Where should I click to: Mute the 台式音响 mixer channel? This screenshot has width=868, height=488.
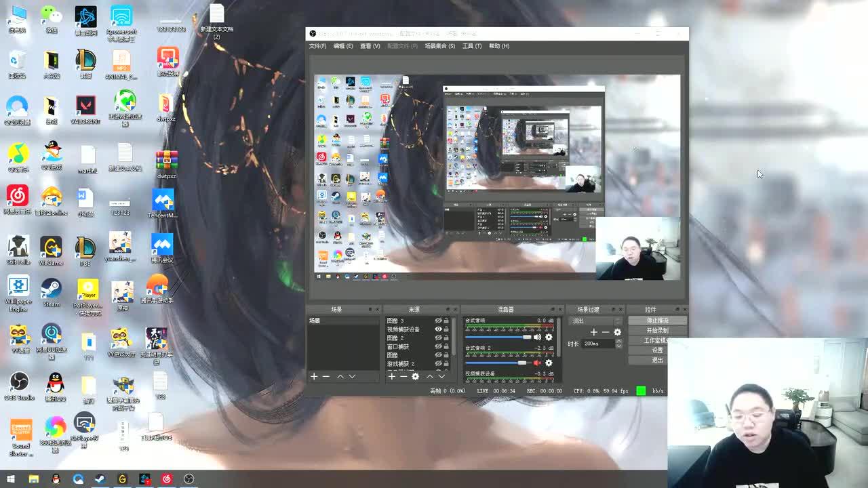click(x=538, y=337)
